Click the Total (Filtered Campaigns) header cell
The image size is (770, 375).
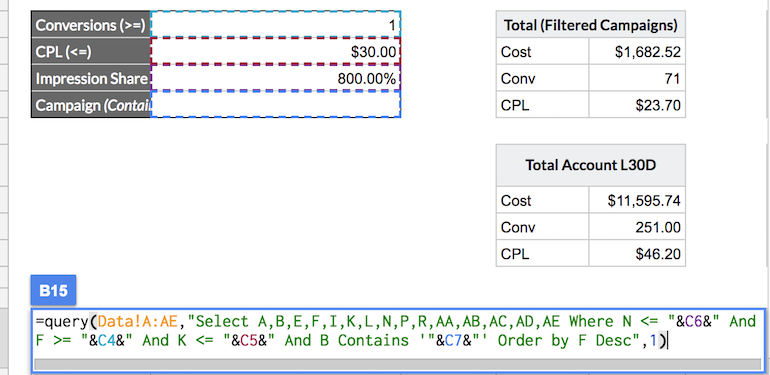[x=591, y=25]
